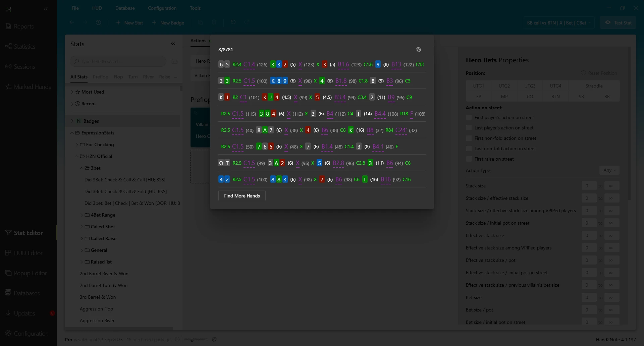Open the Reports section icon
Image resolution: width=644 pixels, height=346 pixels.
[x=9, y=26]
